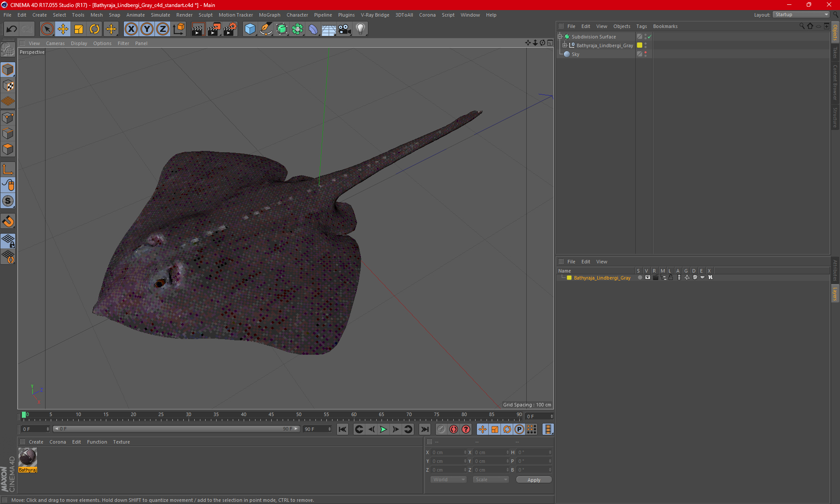
Task: Toggle Z axis lock
Action: (163, 29)
